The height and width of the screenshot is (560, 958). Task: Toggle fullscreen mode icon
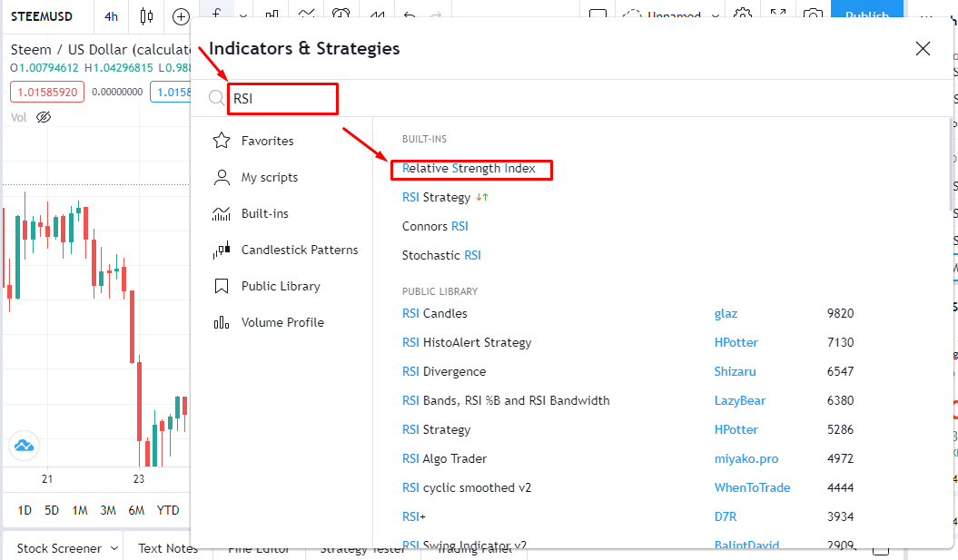[x=778, y=15]
